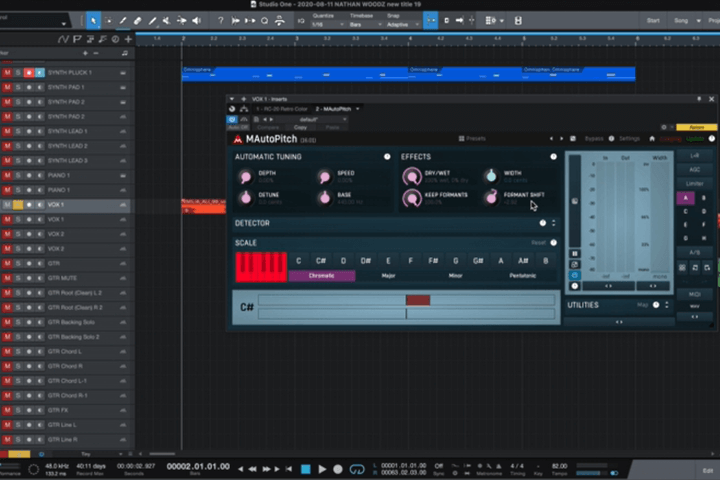720x480 pixels.
Task: Click the MAutoPitch home icon
Action: click(x=652, y=139)
